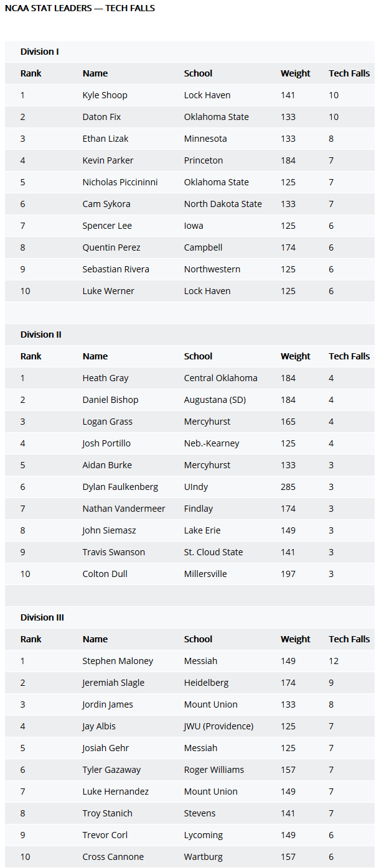Image resolution: width=379 pixels, height=868 pixels.
Task: Click JWU (Providence) school entry
Action: click(218, 726)
